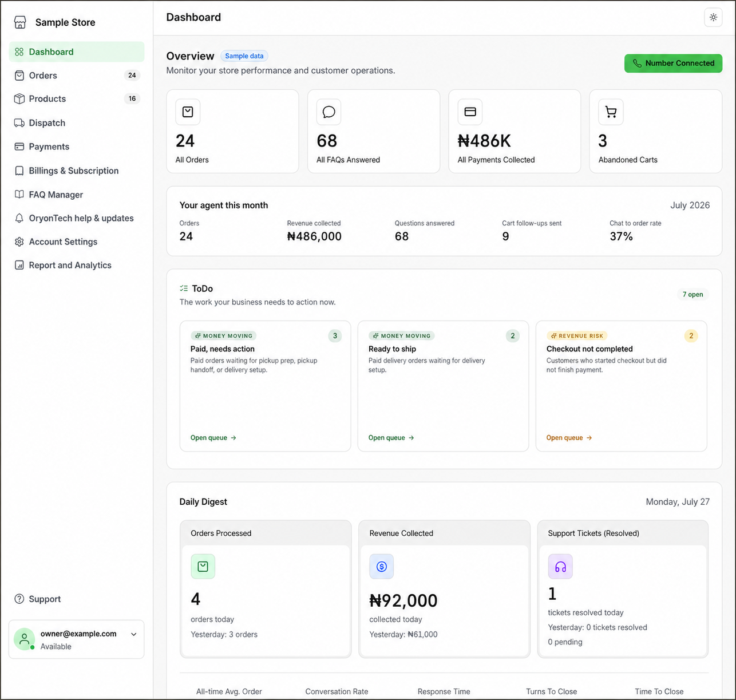
Task: Click the MONEY MOVING tag on Ready to ship
Action: click(401, 336)
